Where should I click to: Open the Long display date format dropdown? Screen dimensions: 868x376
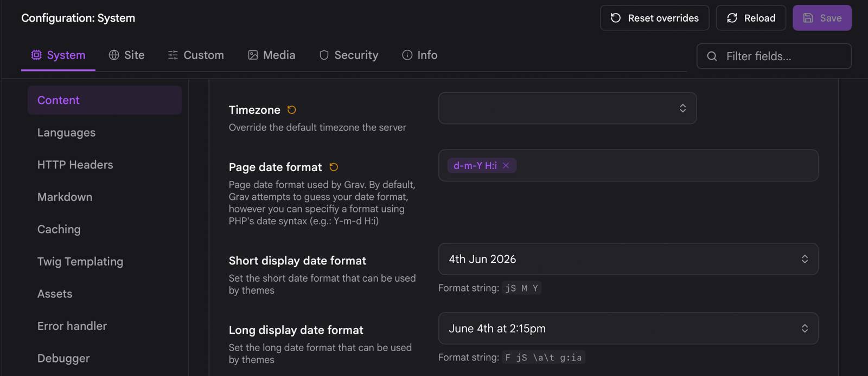click(x=628, y=328)
